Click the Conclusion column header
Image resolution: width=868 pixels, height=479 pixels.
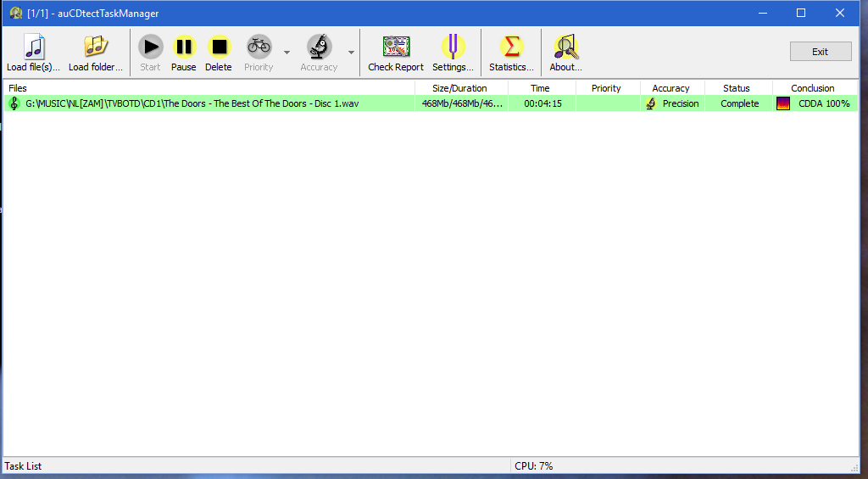[813, 88]
